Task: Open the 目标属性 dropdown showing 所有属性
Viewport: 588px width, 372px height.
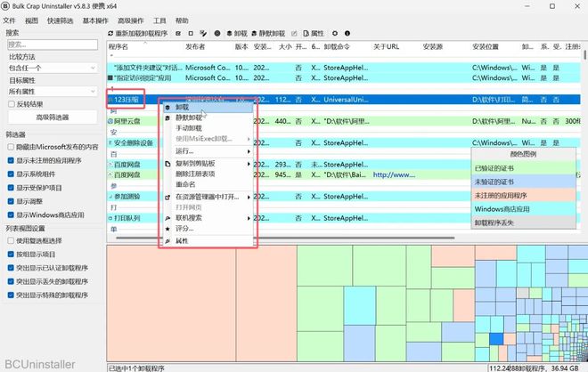Action: (x=53, y=92)
